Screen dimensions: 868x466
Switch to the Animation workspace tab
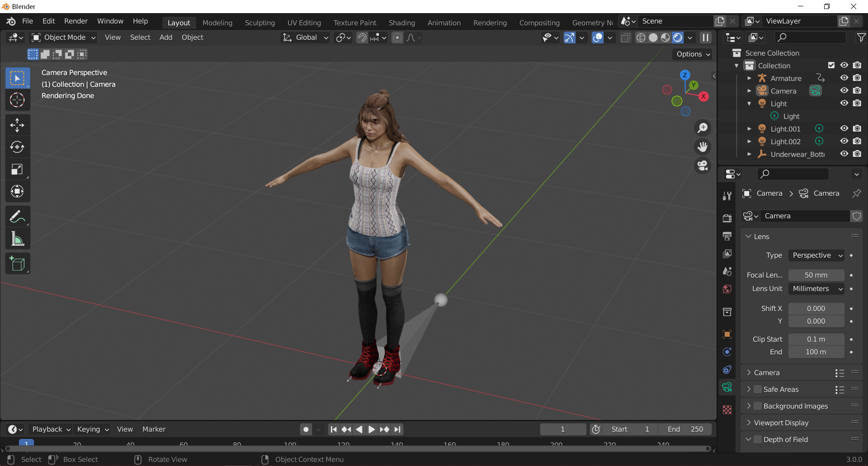click(444, 23)
